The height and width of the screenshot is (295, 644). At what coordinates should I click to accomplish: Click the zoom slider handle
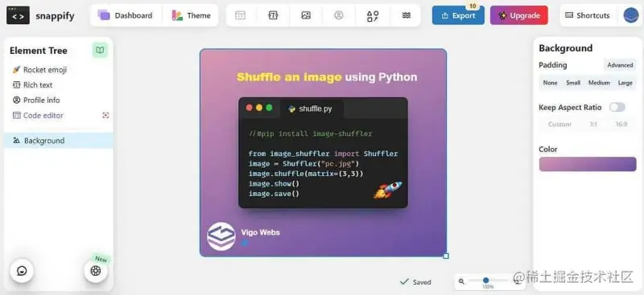click(486, 281)
